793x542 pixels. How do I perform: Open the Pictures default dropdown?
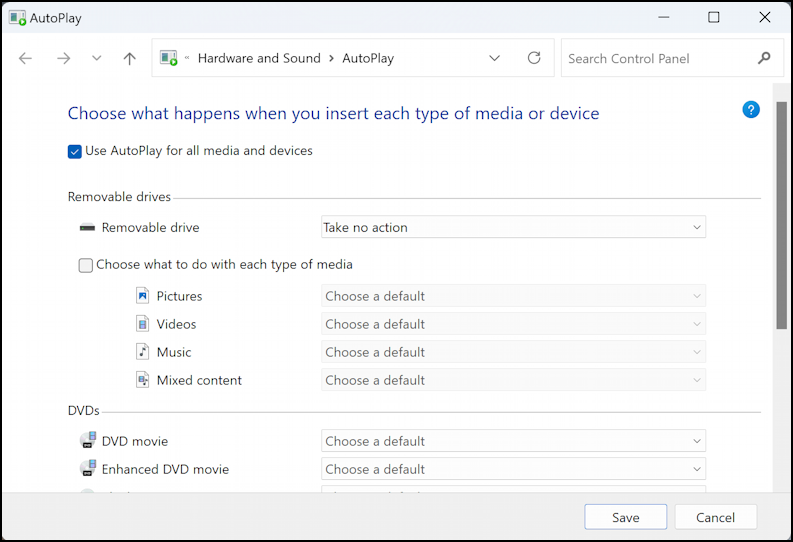[x=513, y=296]
